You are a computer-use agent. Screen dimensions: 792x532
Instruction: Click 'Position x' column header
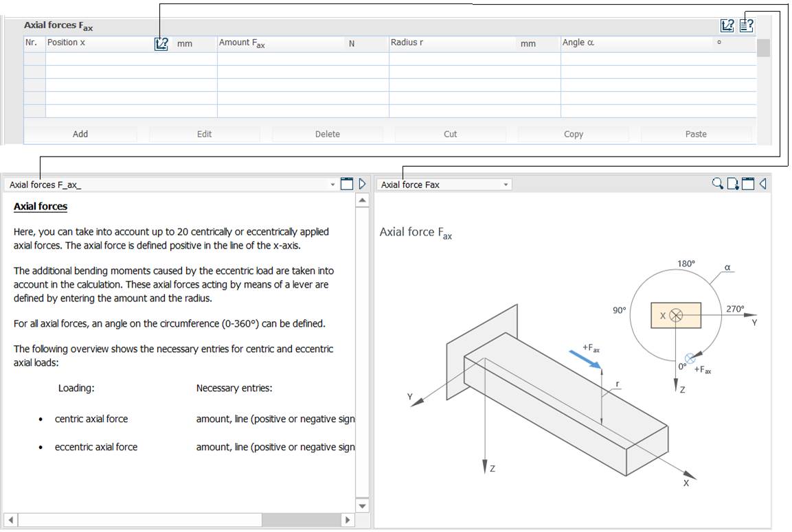click(x=131, y=44)
